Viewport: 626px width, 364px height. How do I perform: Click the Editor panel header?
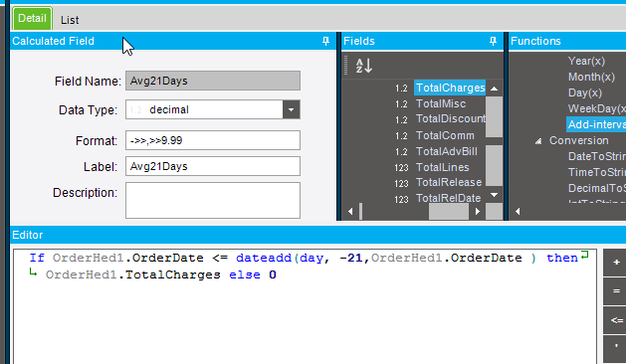pos(318,235)
